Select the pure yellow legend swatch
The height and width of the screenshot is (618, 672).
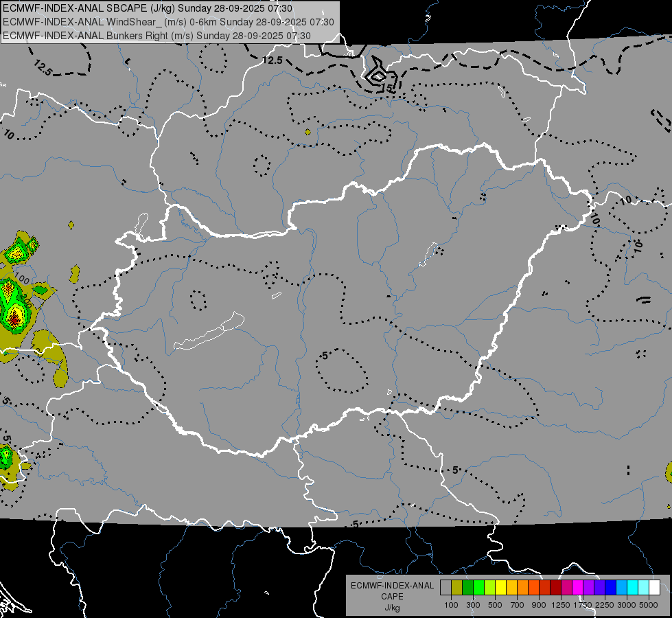[x=500, y=588]
